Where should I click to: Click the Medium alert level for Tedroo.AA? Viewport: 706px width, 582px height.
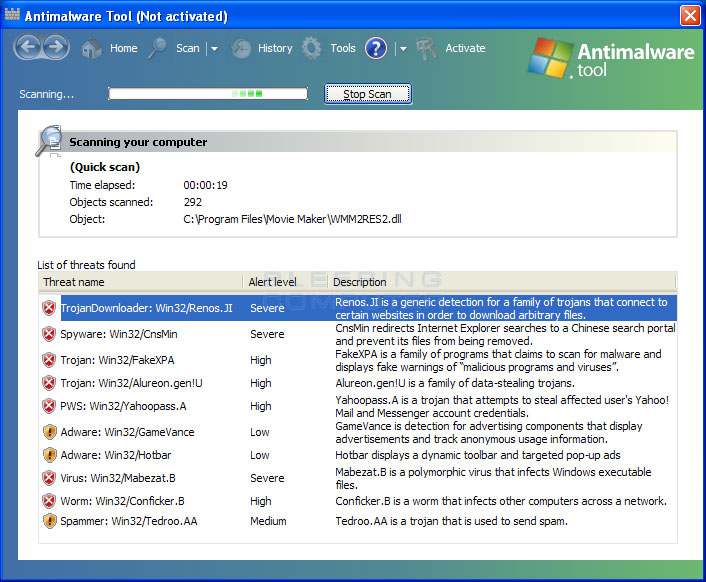coord(268,521)
